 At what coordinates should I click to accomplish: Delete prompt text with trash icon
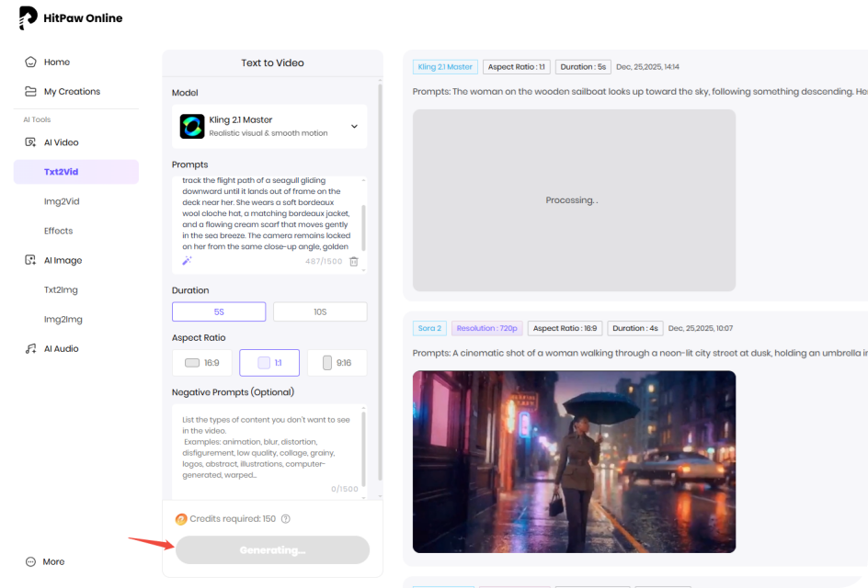pyautogui.click(x=354, y=262)
